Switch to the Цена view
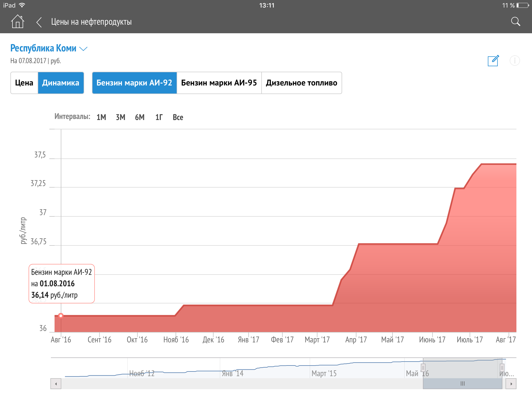This screenshot has height=399, width=532. 24,83
